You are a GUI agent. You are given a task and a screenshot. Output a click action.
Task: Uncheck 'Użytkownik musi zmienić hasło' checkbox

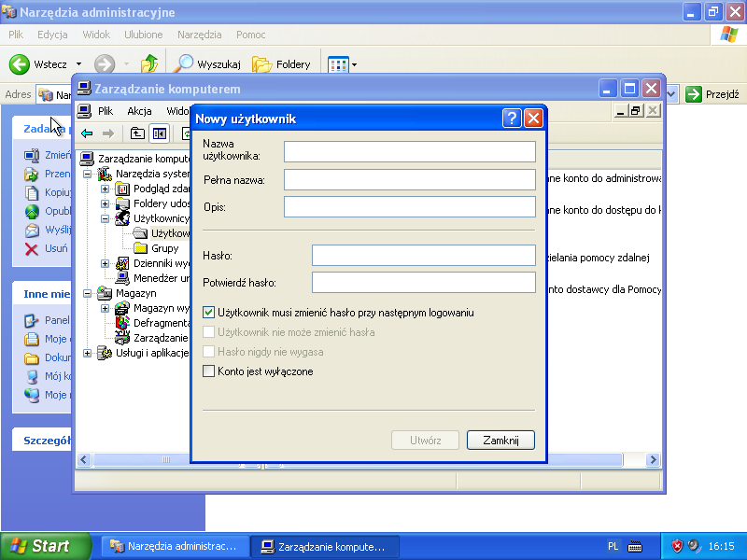208,313
